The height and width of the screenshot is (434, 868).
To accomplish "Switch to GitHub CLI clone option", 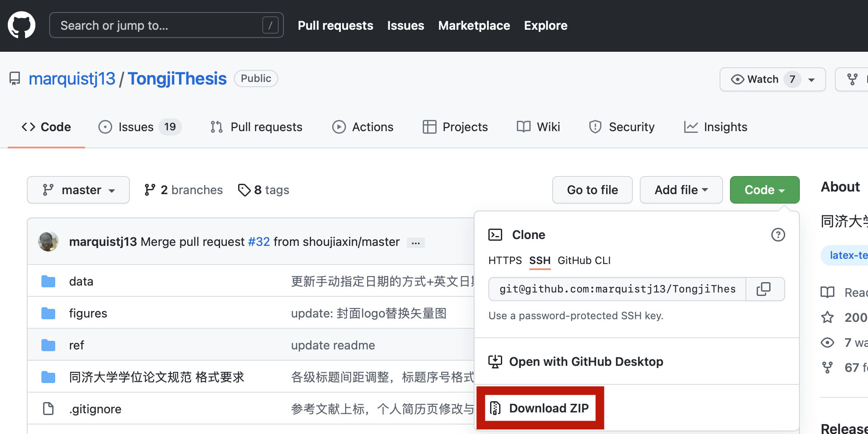I will pyautogui.click(x=584, y=261).
